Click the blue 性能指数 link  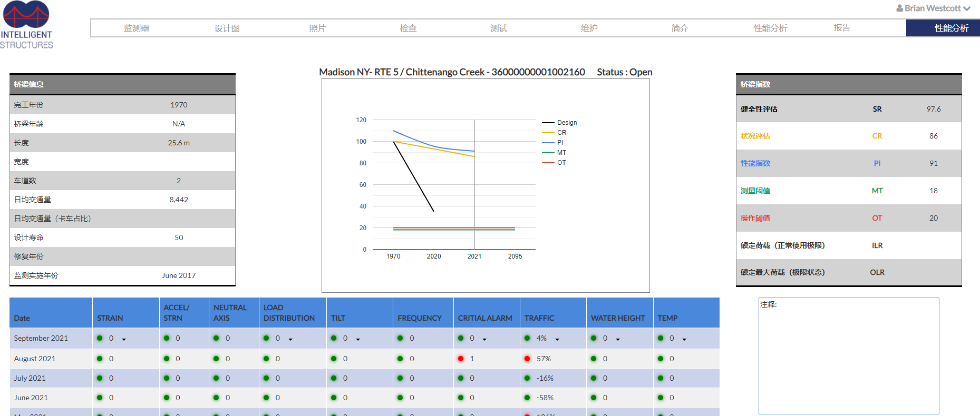755,163
